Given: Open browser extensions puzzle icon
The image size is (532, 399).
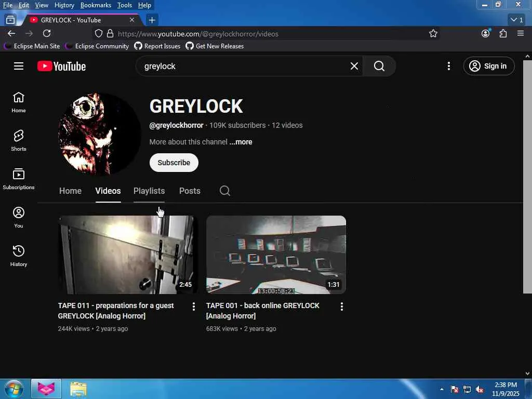Looking at the screenshot, I should tap(503, 33).
